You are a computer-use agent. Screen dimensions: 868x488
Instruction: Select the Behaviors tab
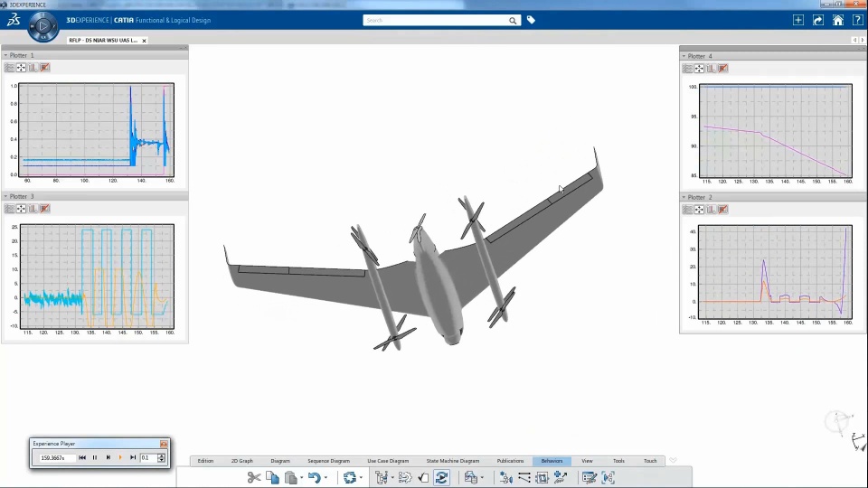pos(552,461)
